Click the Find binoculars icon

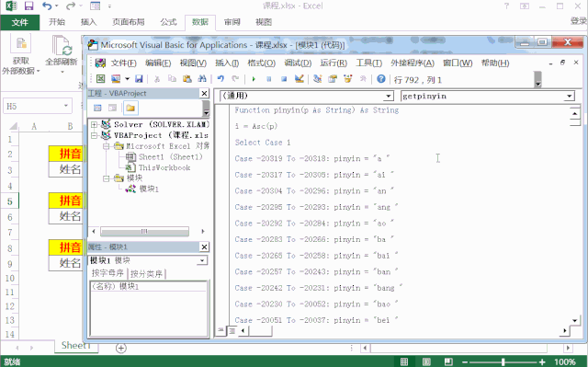click(x=202, y=79)
